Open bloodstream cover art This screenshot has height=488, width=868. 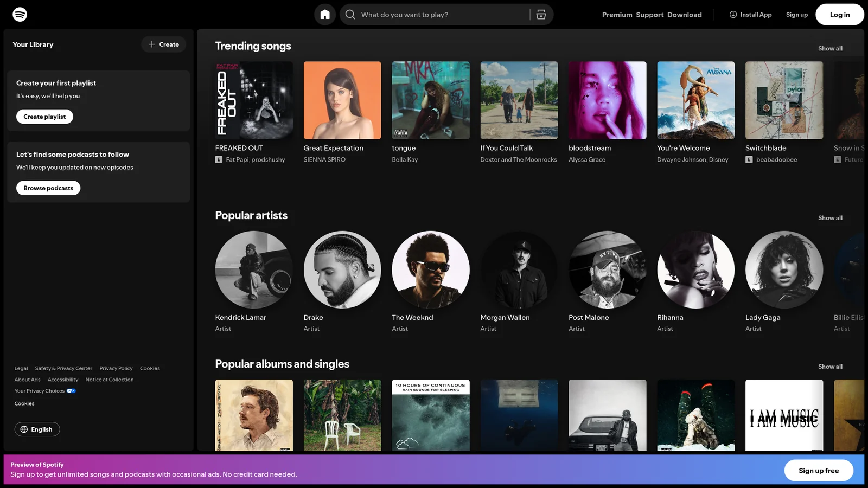[608, 100]
